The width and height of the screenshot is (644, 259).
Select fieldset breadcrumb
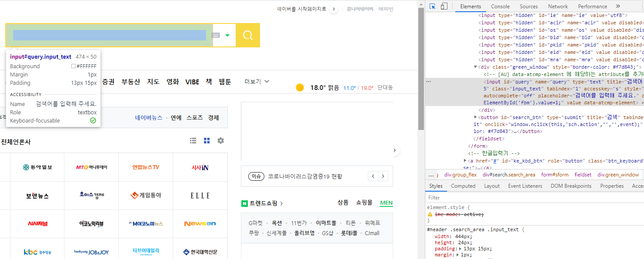(583, 175)
